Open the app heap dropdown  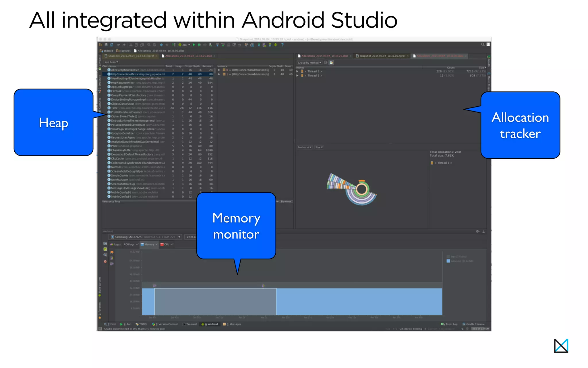pos(111,62)
